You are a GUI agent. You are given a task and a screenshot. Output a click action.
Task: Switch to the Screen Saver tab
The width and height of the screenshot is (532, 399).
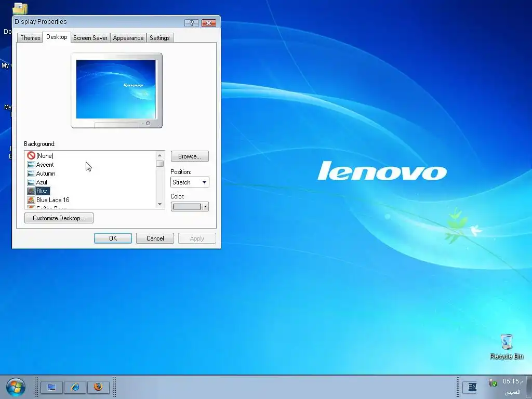click(x=90, y=37)
